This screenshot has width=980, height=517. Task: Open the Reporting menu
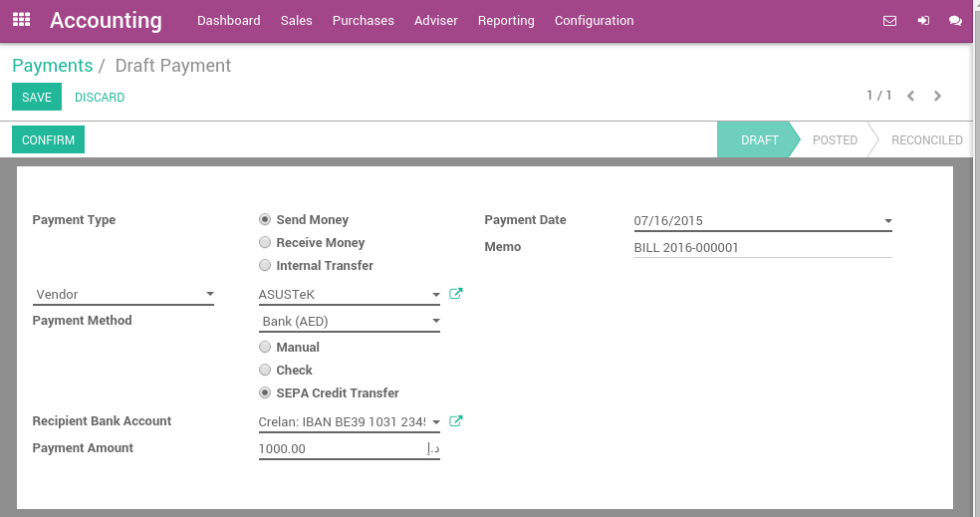[506, 21]
